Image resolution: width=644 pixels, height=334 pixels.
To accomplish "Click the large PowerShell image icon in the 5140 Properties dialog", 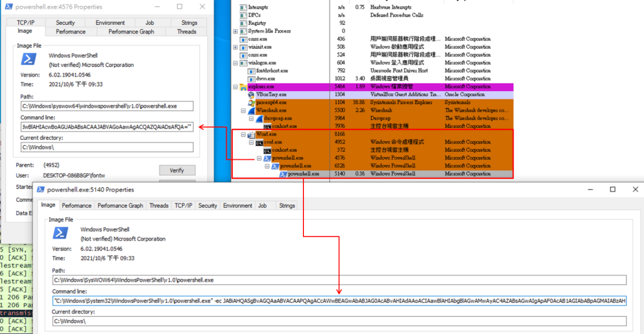I will coord(61,233).
